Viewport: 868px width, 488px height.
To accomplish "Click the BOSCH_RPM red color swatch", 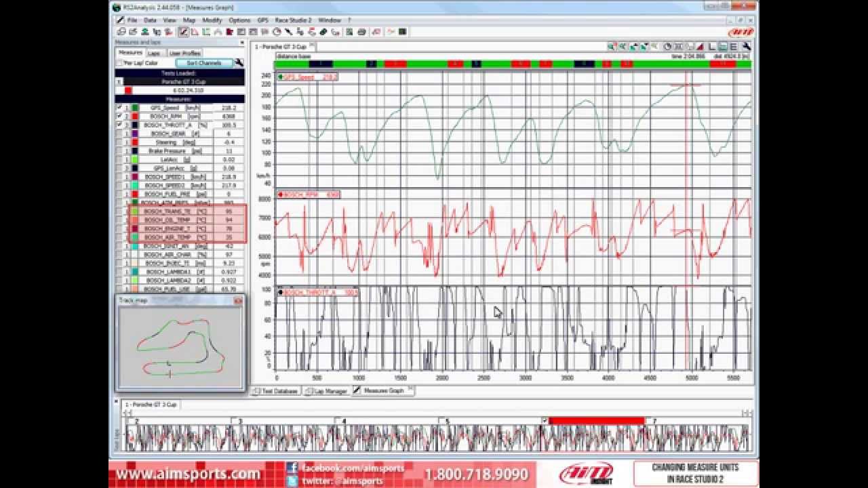I will point(135,117).
